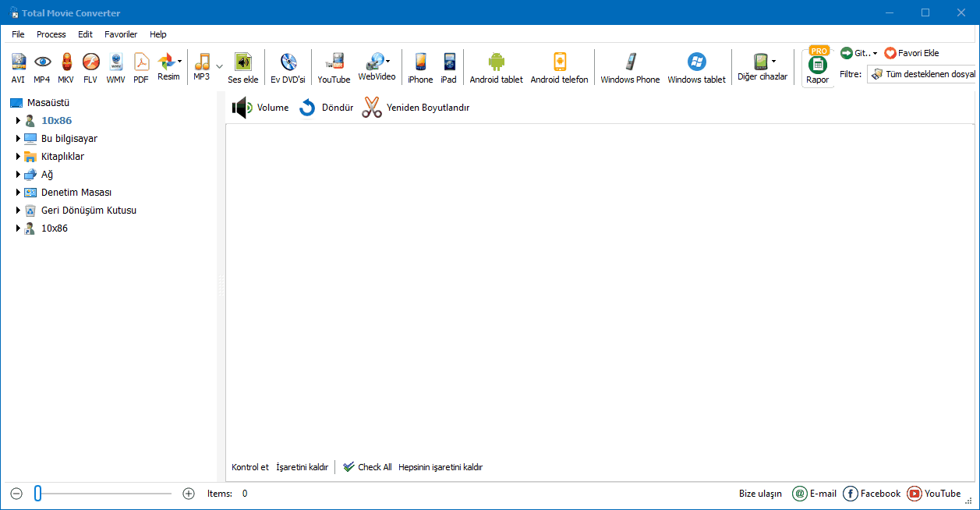Pick the iPhone device preset
The height and width of the screenshot is (510, 980).
(420, 62)
